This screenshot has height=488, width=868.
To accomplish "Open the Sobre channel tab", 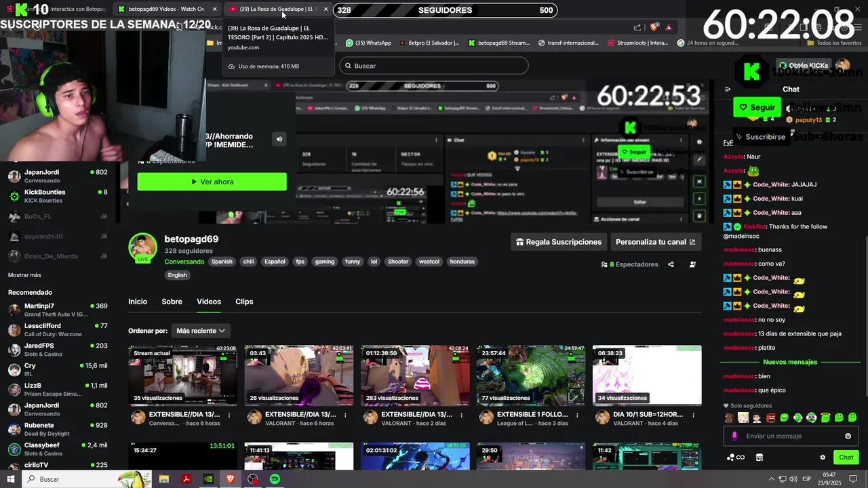I will coord(172,302).
